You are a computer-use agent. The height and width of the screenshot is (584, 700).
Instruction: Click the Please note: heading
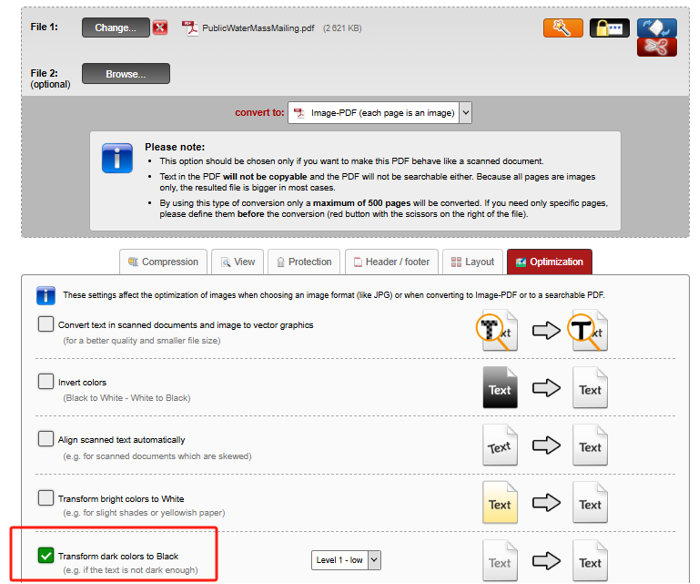coord(175,147)
